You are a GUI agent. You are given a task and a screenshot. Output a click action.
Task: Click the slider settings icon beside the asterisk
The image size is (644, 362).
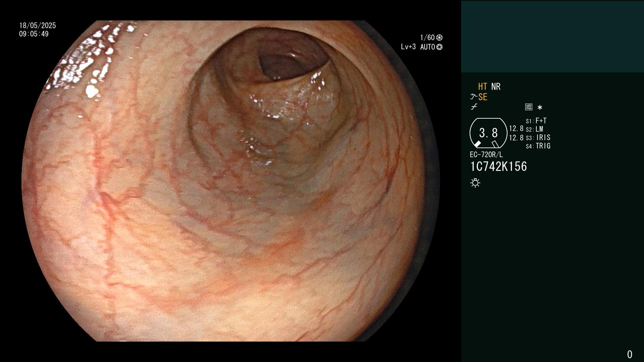tap(529, 107)
